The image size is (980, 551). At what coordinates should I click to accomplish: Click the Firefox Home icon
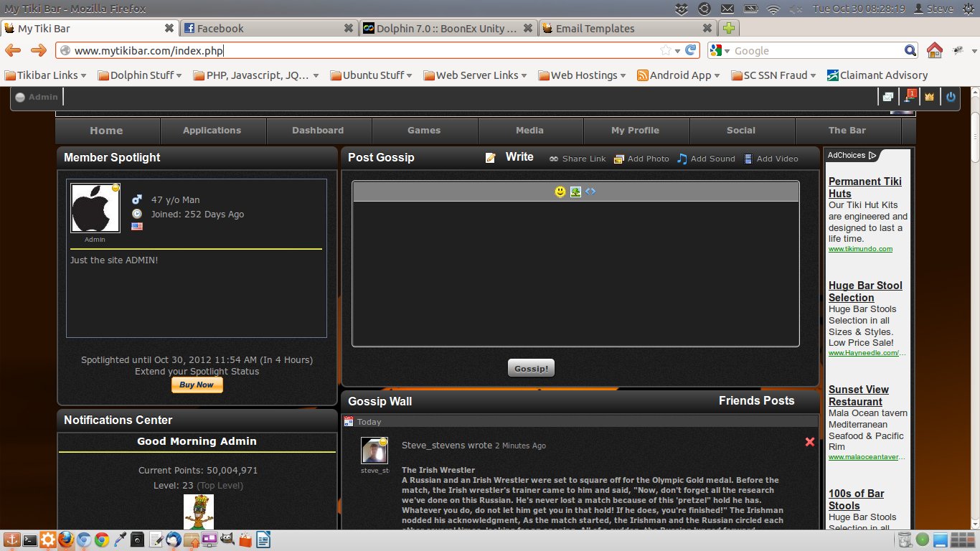pyautogui.click(x=934, y=50)
